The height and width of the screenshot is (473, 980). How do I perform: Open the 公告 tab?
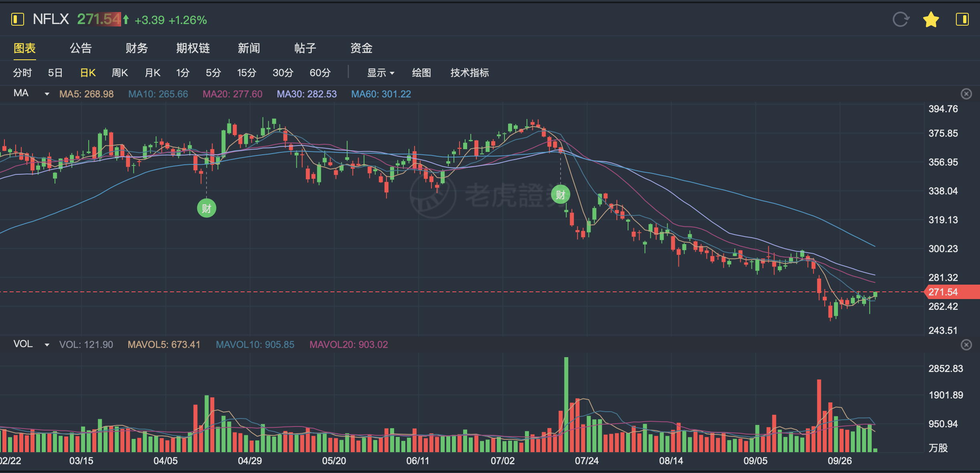tap(81, 48)
